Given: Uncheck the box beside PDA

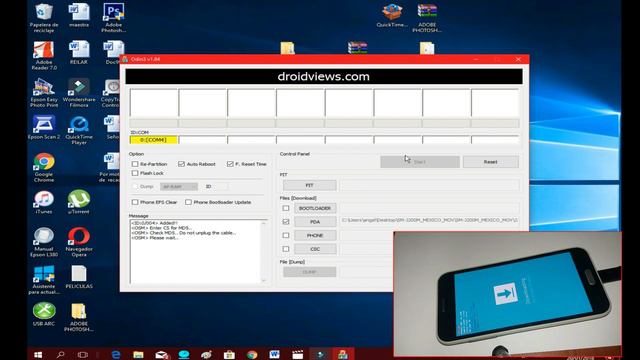Looking at the screenshot, I should click(286, 222).
